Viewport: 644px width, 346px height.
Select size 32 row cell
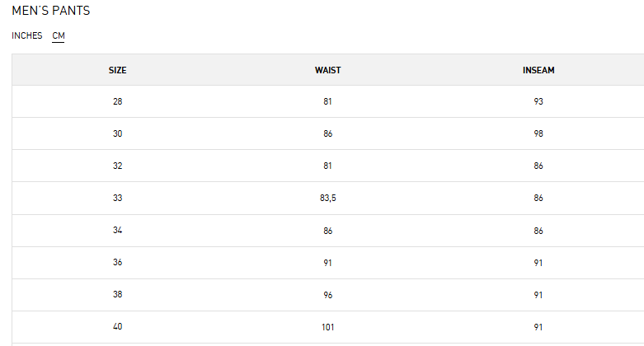[x=117, y=166]
